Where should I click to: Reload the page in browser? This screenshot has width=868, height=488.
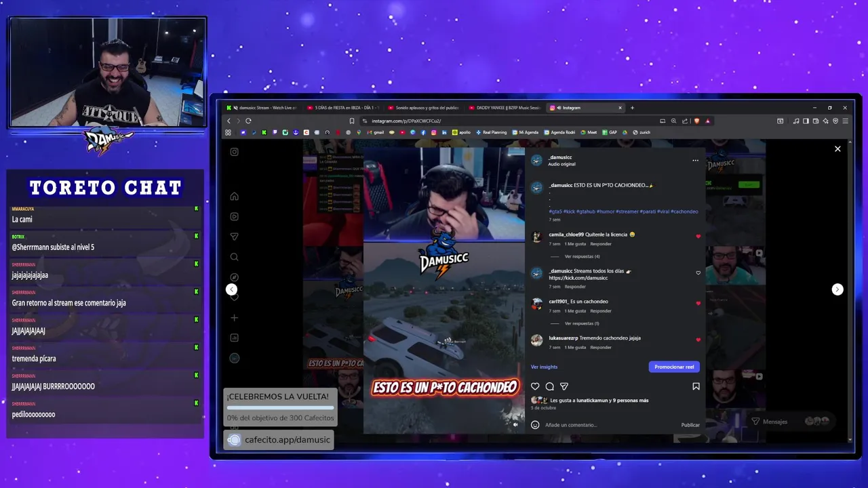pyautogui.click(x=248, y=121)
